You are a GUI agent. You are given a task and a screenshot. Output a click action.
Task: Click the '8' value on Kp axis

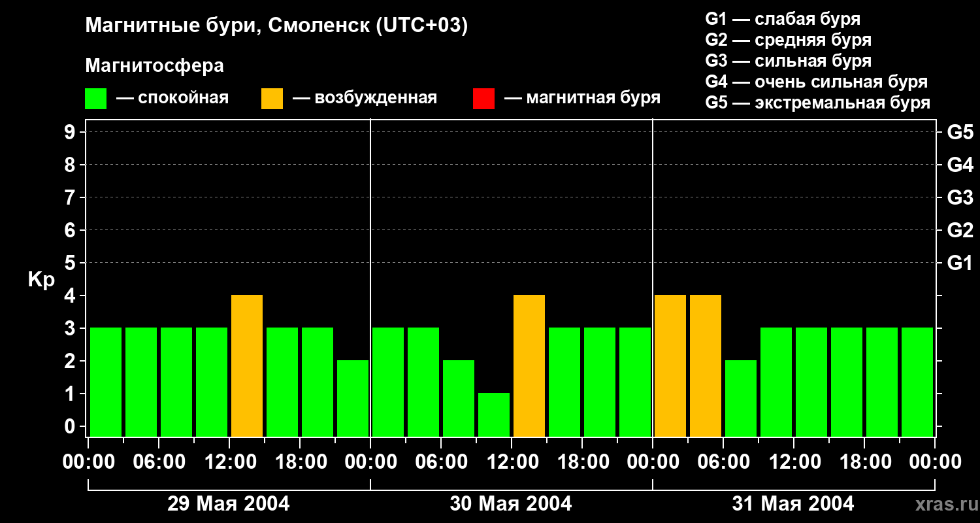[x=71, y=165]
